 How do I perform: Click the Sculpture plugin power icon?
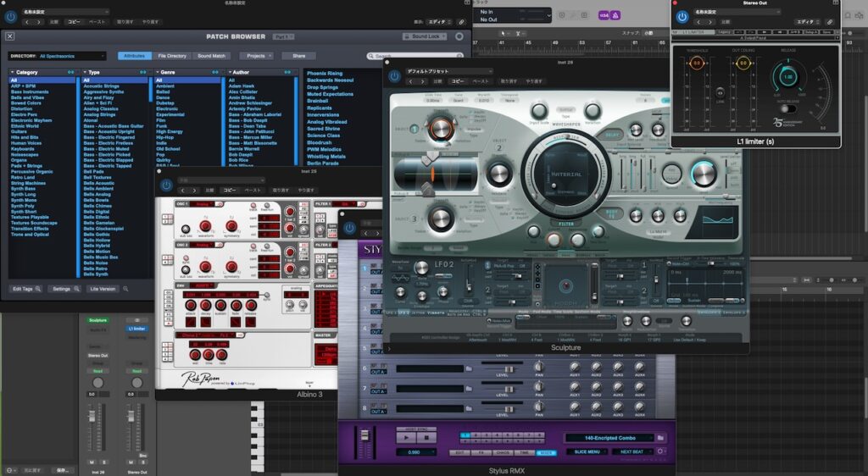[x=395, y=76]
